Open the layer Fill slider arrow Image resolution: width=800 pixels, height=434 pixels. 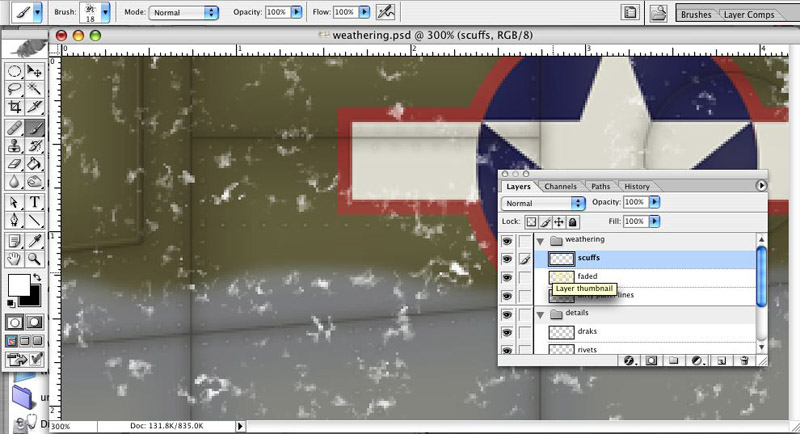pos(655,221)
